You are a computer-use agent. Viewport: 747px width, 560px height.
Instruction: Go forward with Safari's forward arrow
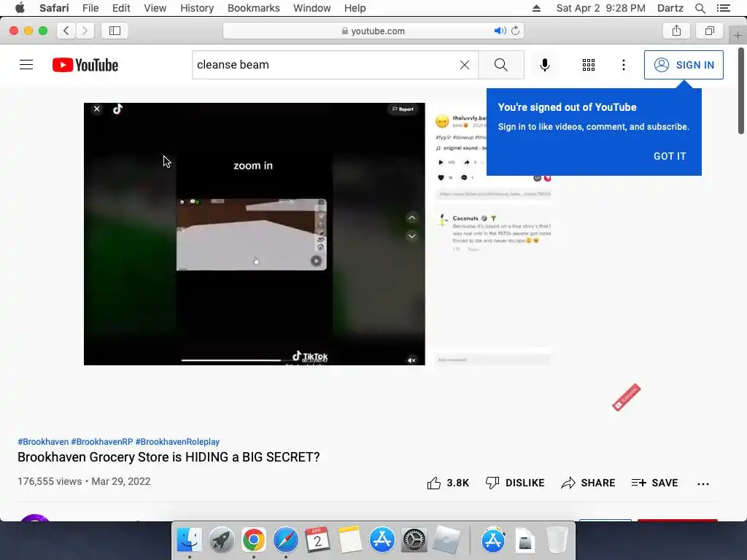tap(85, 31)
